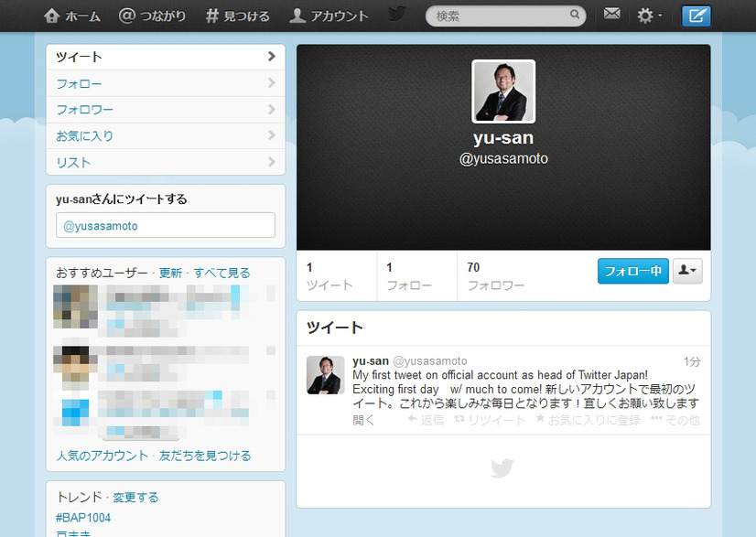
Task: Select ツイート in the sidebar list
Action: tap(166, 57)
